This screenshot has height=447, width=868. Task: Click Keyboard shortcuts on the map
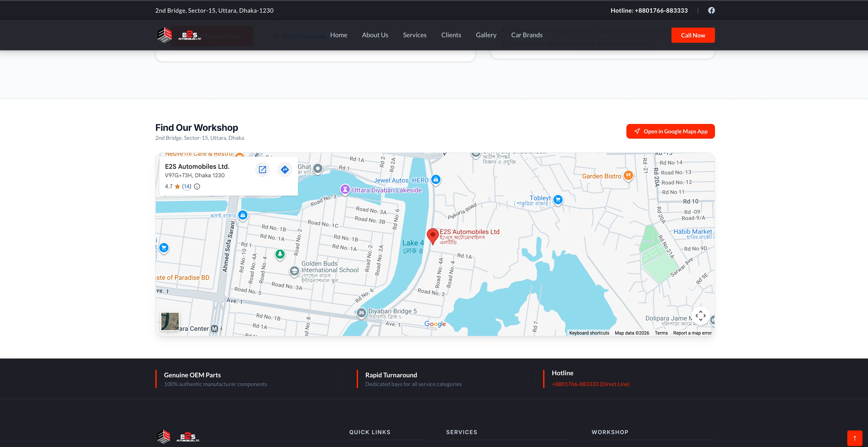tap(589, 333)
